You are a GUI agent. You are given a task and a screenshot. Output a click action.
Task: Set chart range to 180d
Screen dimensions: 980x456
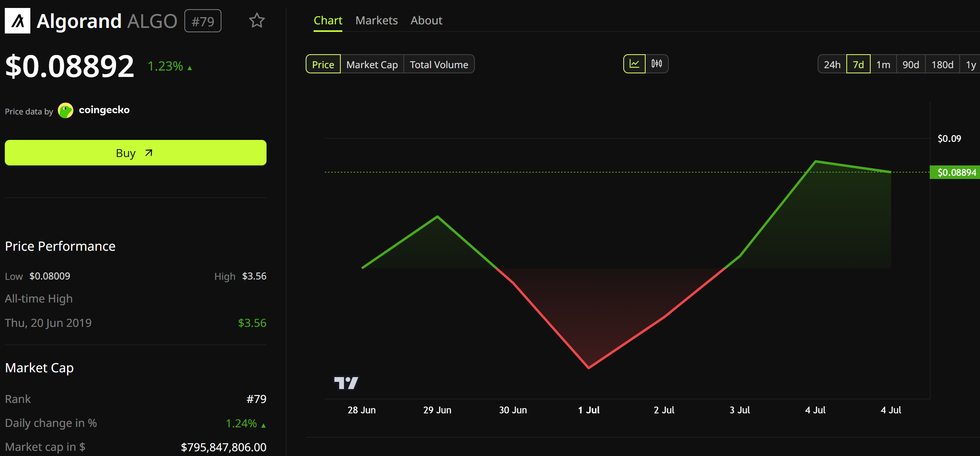tap(942, 64)
